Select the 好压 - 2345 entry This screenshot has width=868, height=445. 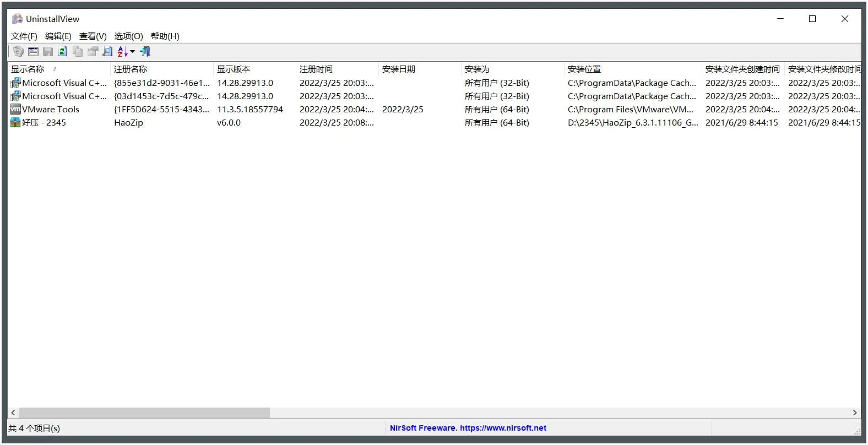point(44,123)
